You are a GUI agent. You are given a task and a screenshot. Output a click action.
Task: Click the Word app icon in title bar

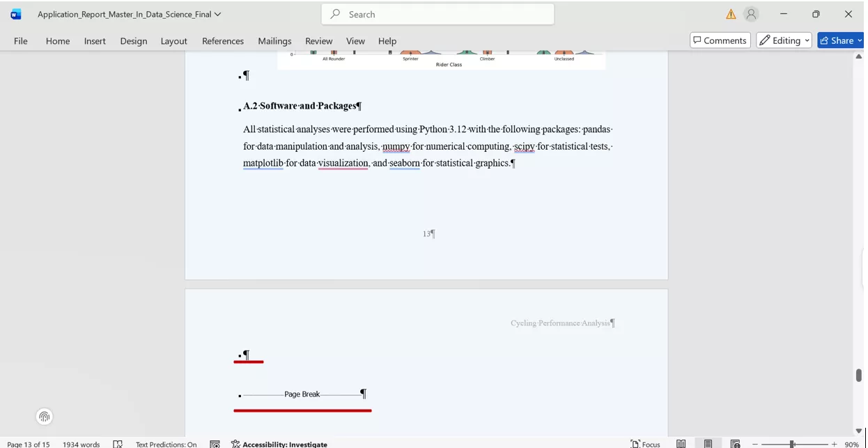[15, 14]
